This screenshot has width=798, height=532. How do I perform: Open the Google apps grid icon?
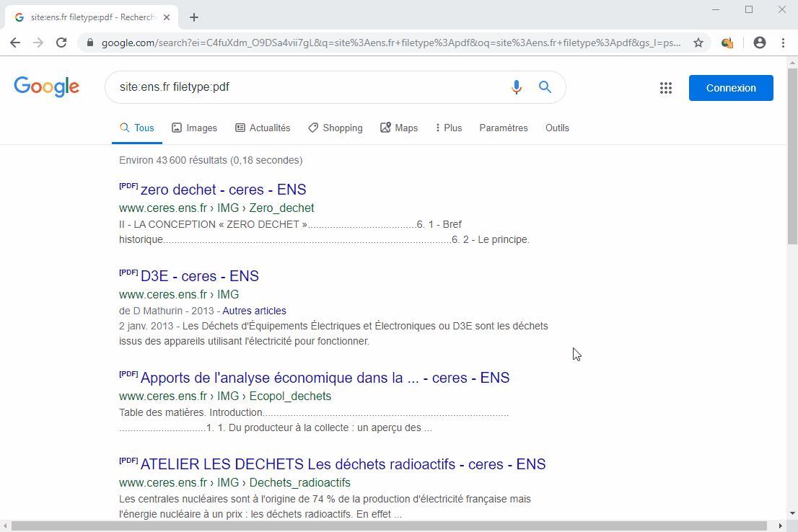tap(666, 88)
